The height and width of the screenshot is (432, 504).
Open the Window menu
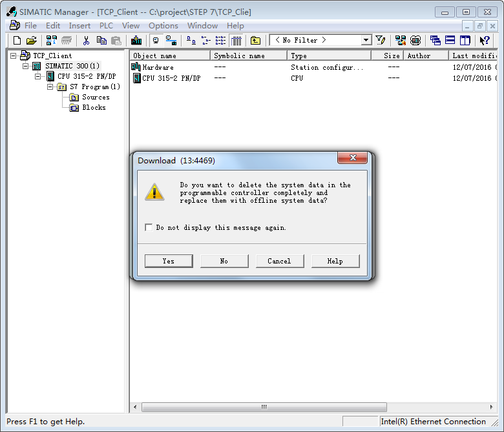click(x=202, y=26)
